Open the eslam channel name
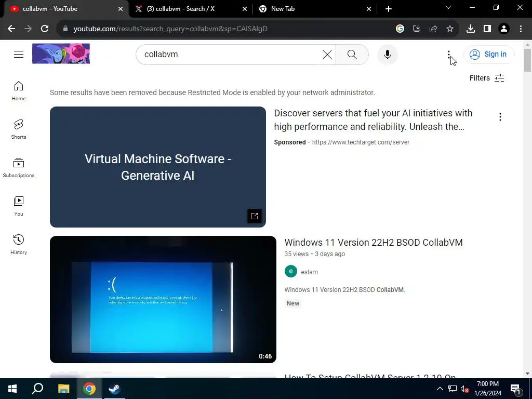The height and width of the screenshot is (399, 532). [x=310, y=272]
